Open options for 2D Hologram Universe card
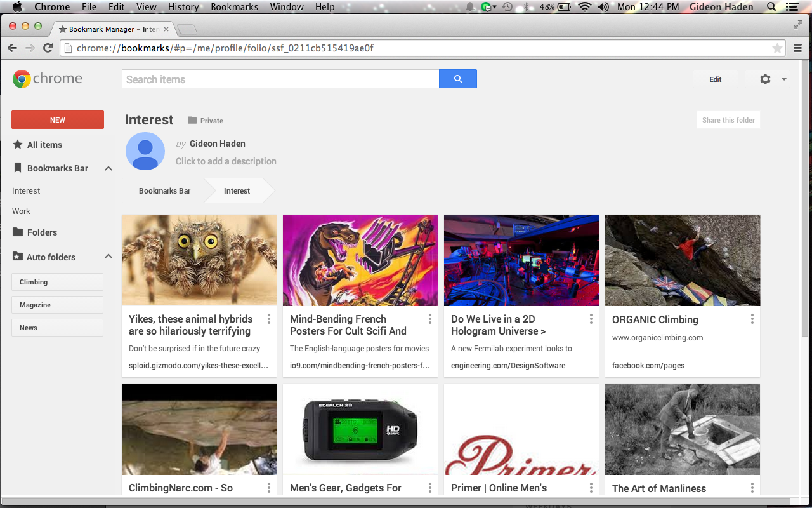The height and width of the screenshot is (508, 812). click(591, 319)
